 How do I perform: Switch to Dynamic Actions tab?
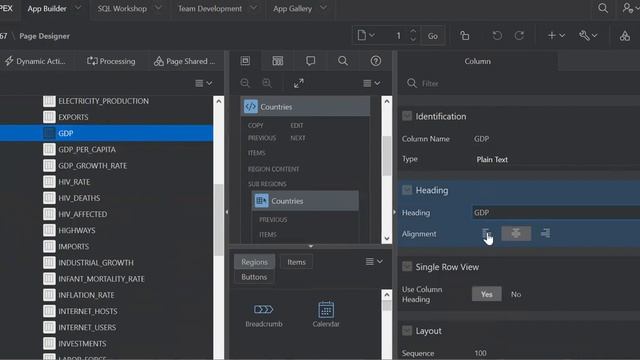click(35, 61)
